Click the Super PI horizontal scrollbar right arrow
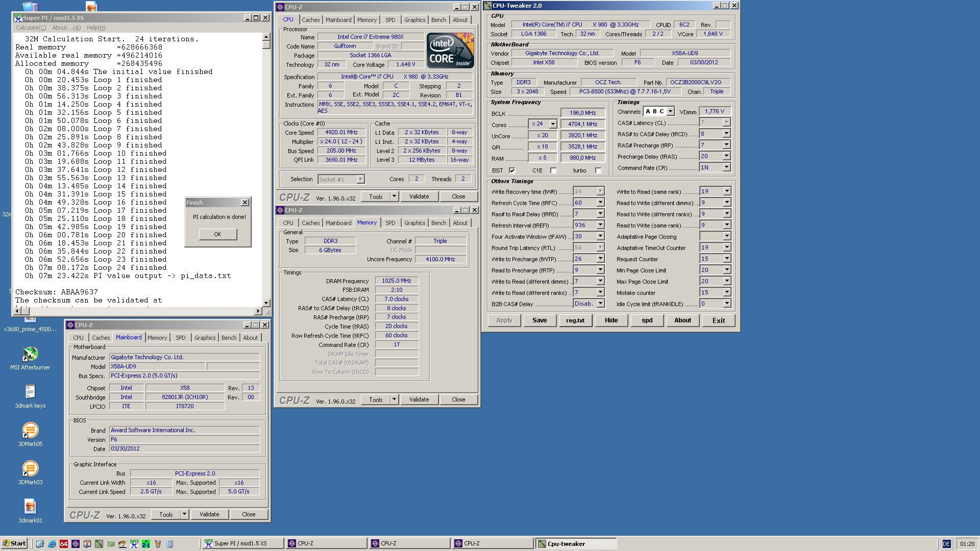Screen dimensions: 980x551 coord(258,311)
